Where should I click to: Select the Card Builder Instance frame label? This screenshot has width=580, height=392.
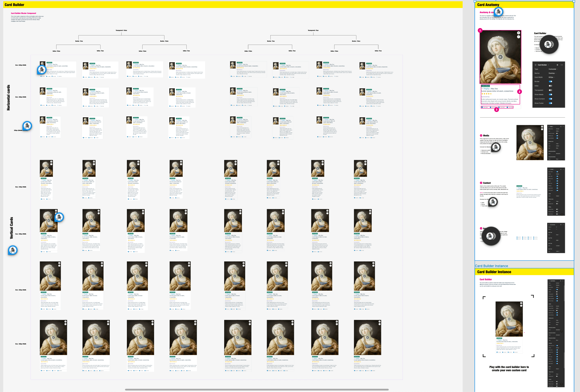point(491,266)
